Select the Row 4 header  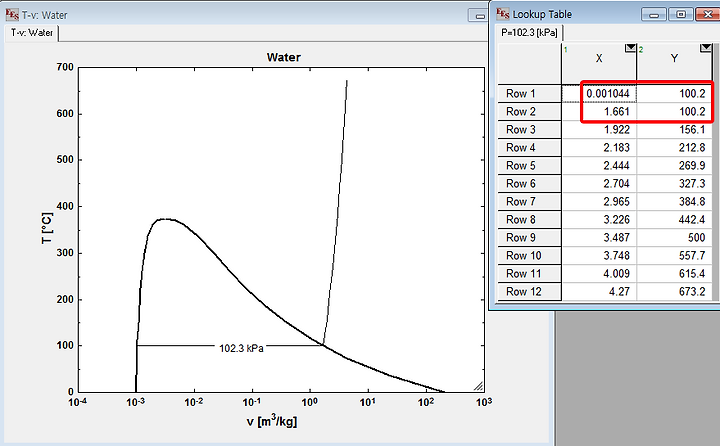pos(529,147)
